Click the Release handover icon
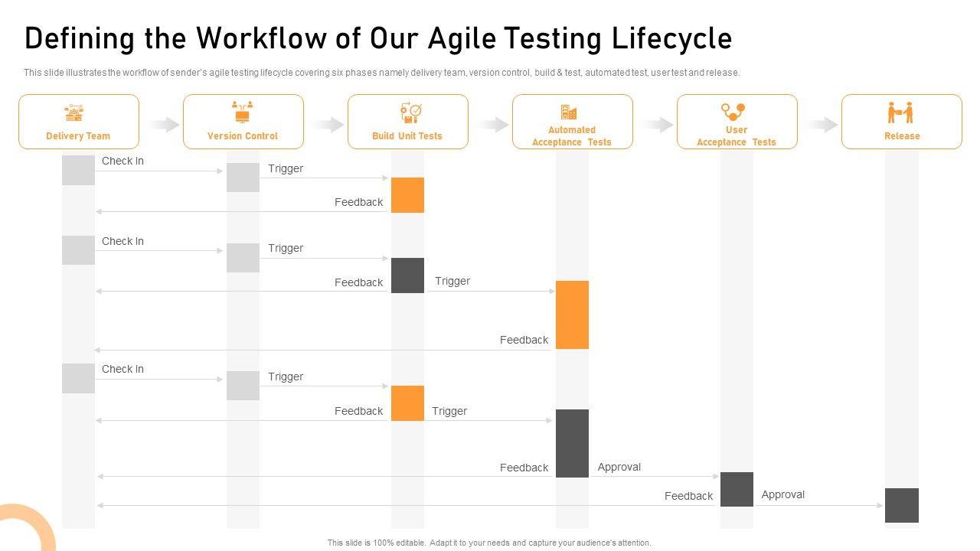The width and height of the screenshot is (980, 551). pos(900,112)
